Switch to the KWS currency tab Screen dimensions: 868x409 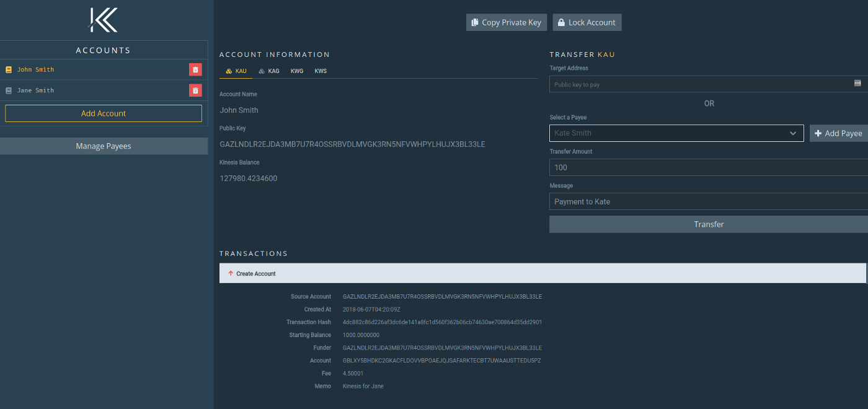(x=321, y=71)
